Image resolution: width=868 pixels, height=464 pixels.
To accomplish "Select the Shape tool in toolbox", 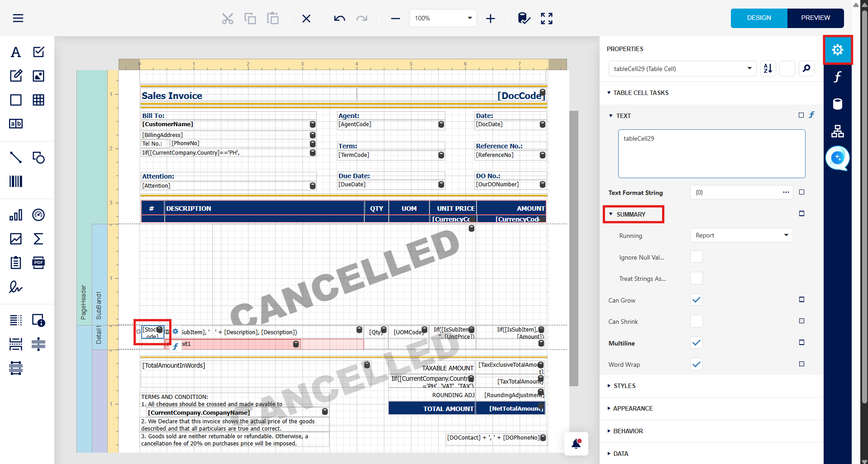I will pyautogui.click(x=38, y=157).
